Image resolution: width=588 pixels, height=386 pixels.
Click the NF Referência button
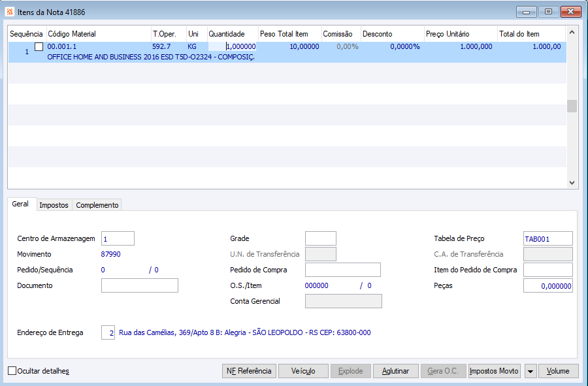pos(249,371)
